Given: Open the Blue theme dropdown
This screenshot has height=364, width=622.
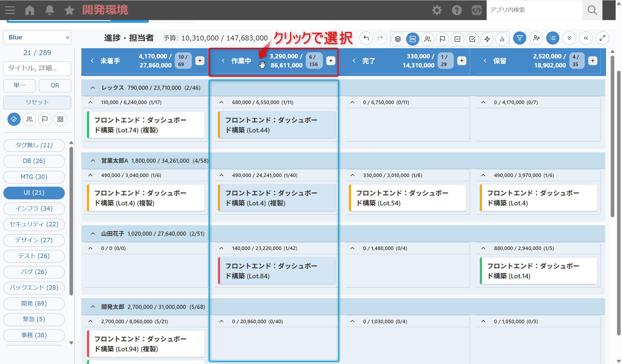Looking at the screenshot, I should 37,37.
